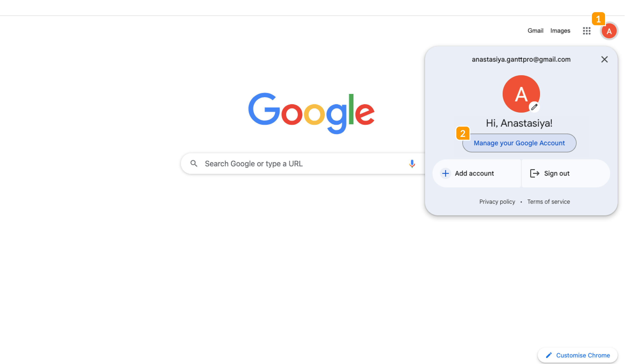Click the Privacy policy link
Viewport: 627px width, 364px height.
click(x=497, y=201)
